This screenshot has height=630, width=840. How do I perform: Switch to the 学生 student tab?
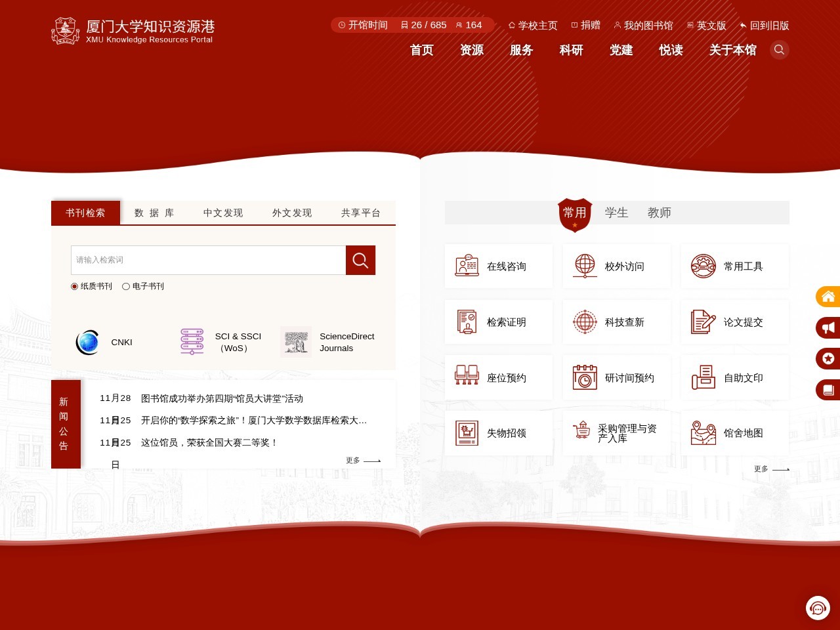pyautogui.click(x=617, y=213)
